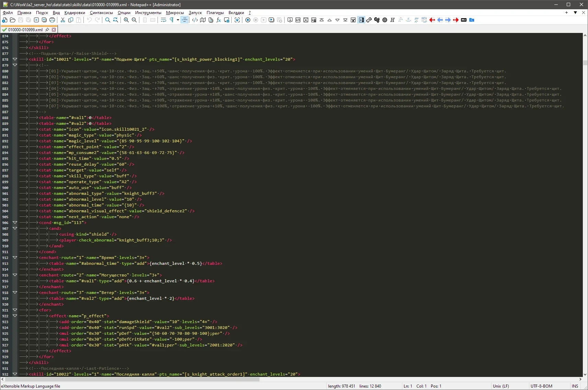Collapse skill id 10021 fold at line 878
The height and width of the screenshot is (390, 588).
pos(15,59)
